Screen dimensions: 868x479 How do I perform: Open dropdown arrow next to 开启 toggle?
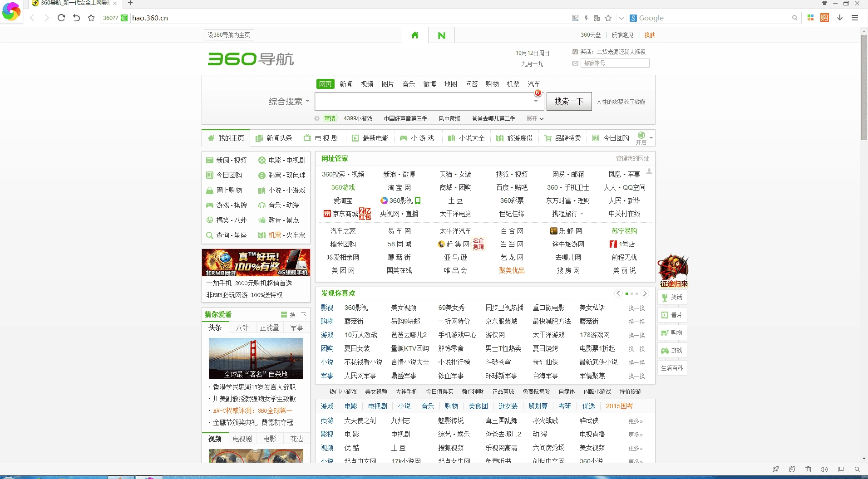point(651,137)
